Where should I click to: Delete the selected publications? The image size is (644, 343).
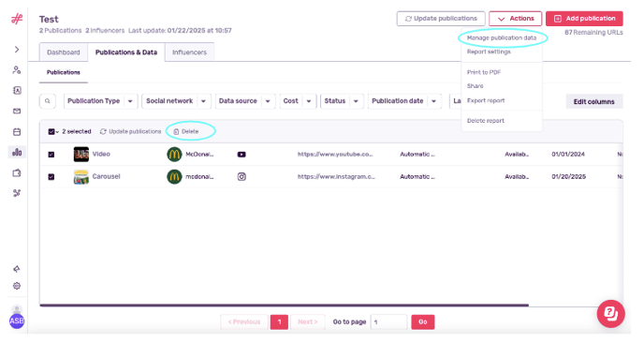[186, 131]
